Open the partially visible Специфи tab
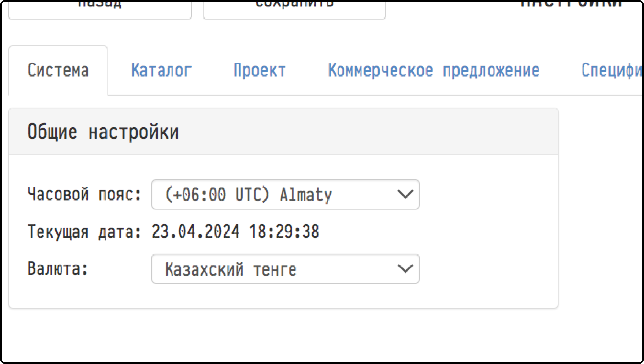This screenshot has width=644, height=364. [x=611, y=70]
